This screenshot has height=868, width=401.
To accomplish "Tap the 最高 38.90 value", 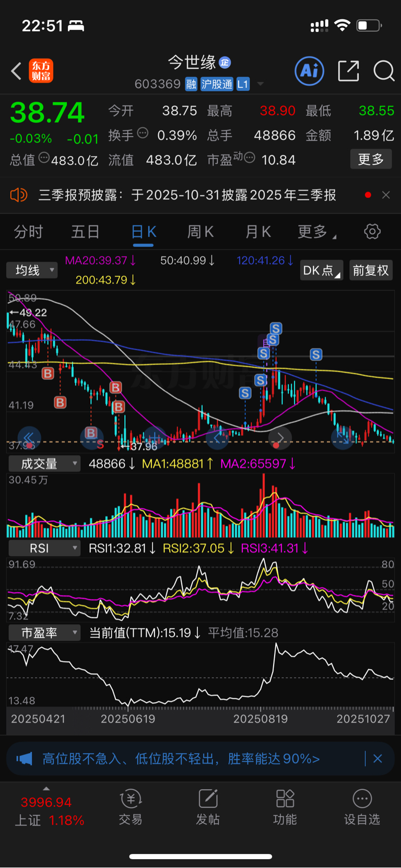I will pos(278,111).
